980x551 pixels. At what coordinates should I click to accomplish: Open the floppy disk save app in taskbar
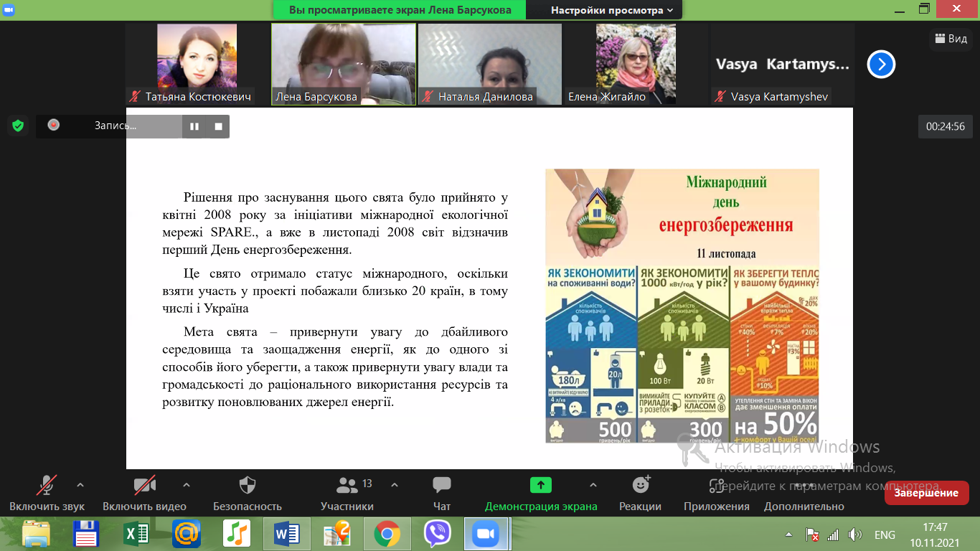click(86, 534)
